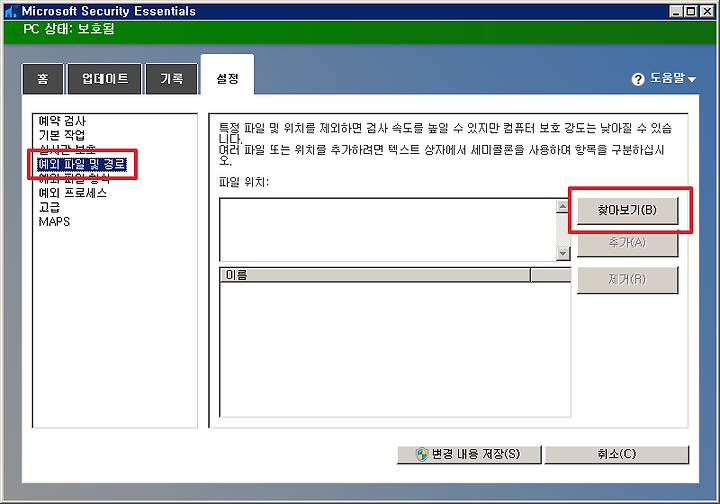Open 고급 settings item
Image resolution: width=720 pixels, height=504 pixels.
tap(49, 207)
